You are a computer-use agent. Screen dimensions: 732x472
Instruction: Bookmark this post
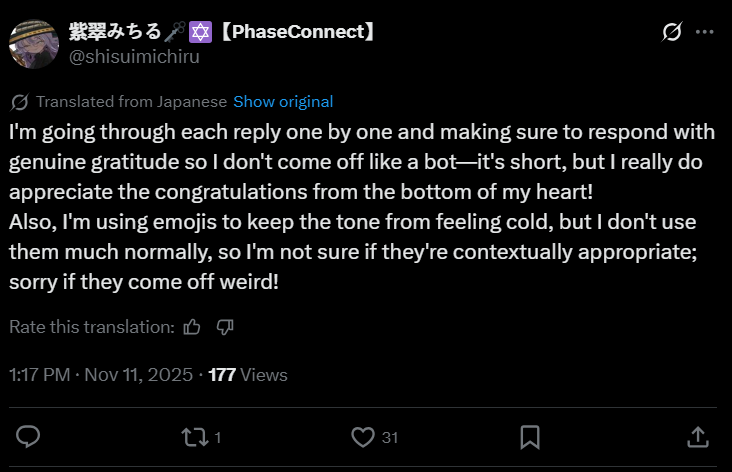pyautogui.click(x=531, y=437)
